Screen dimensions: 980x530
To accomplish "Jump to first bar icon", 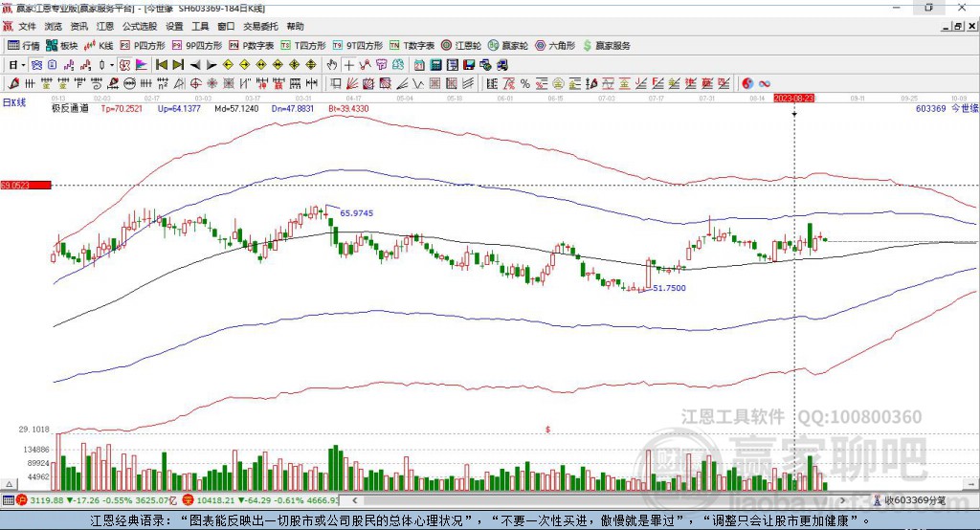I will (x=161, y=65).
